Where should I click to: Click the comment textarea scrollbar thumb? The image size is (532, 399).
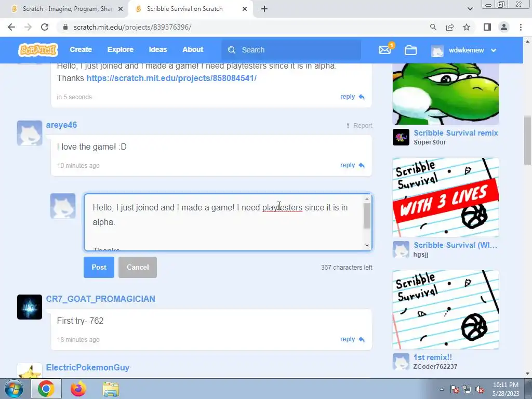[x=367, y=216]
